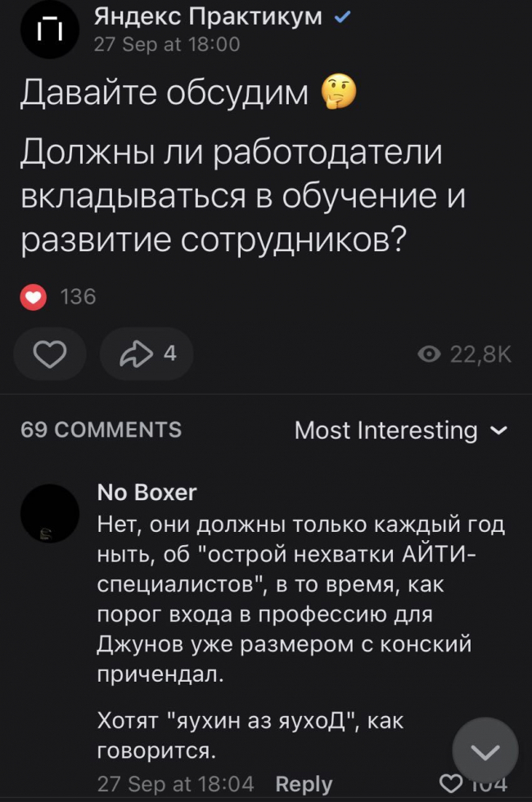Tap the No Boxer username
Screen dimensions: 532x802
click(147, 492)
